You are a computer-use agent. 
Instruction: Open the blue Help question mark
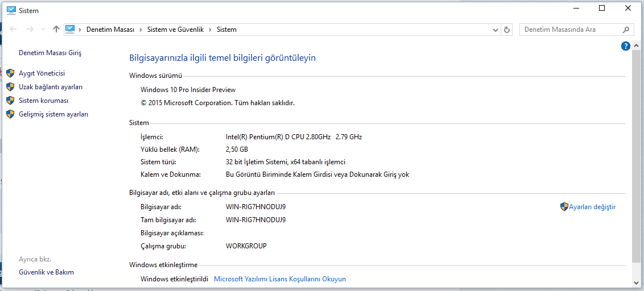(x=626, y=45)
